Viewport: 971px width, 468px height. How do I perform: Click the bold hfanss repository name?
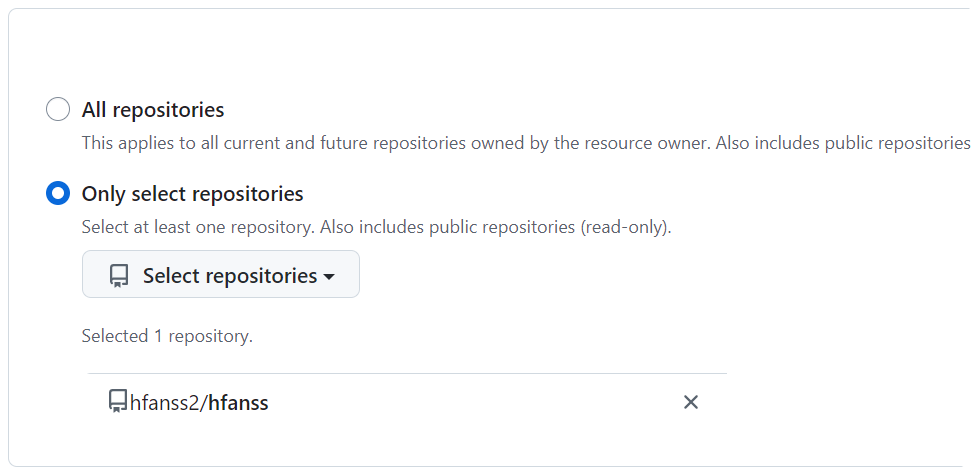point(238,403)
